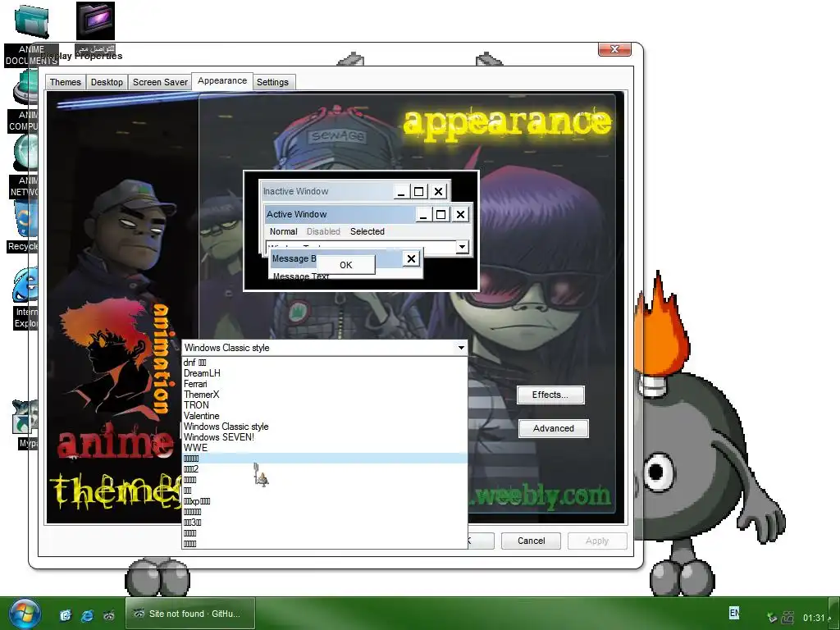Viewport: 840px width, 630px height.
Task: Click the greyed Apply button
Action: coord(597,541)
